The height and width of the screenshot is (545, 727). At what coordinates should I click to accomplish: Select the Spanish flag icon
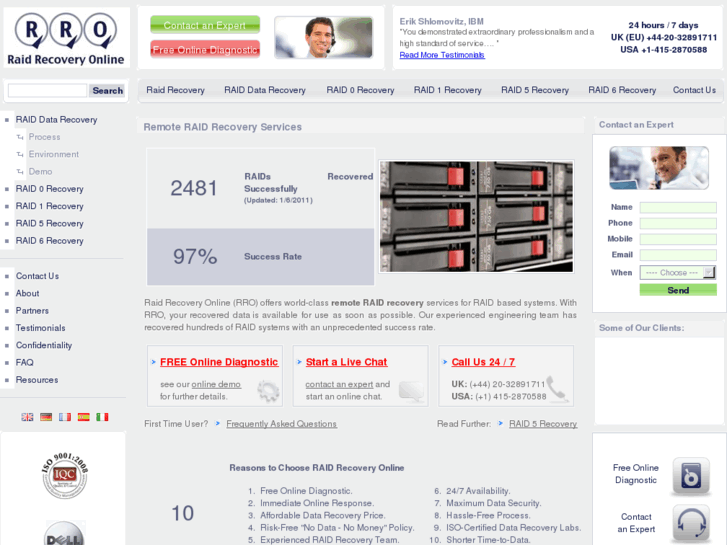click(83, 417)
